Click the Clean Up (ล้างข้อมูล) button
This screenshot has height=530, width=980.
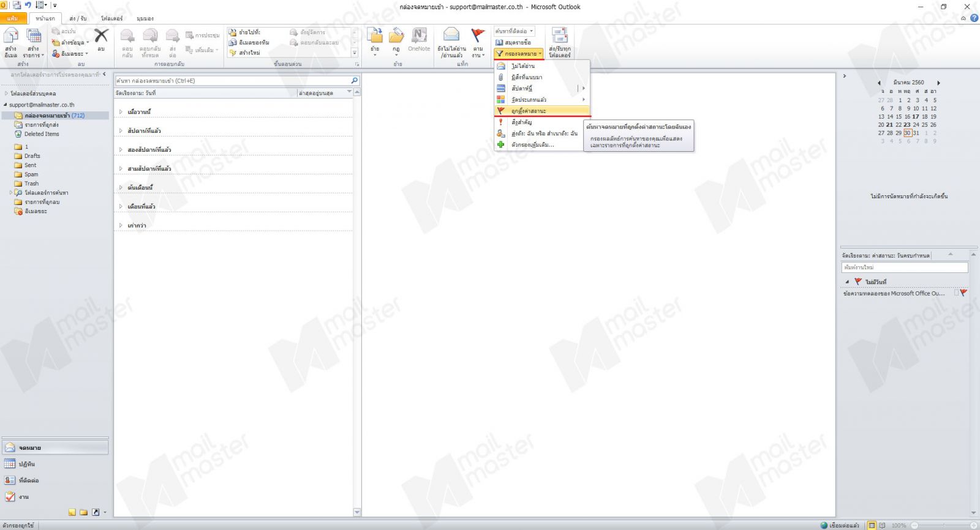[x=70, y=43]
